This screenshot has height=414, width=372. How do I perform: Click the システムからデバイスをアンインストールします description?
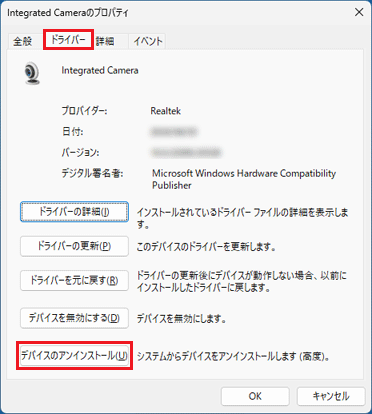(x=234, y=356)
